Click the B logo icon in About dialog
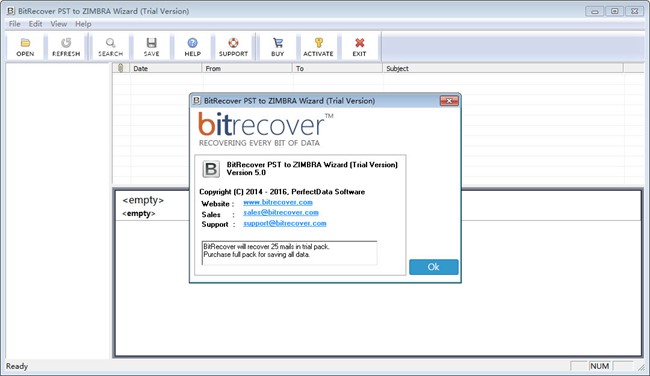Image resolution: width=650 pixels, height=376 pixels. pyautogui.click(x=211, y=169)
